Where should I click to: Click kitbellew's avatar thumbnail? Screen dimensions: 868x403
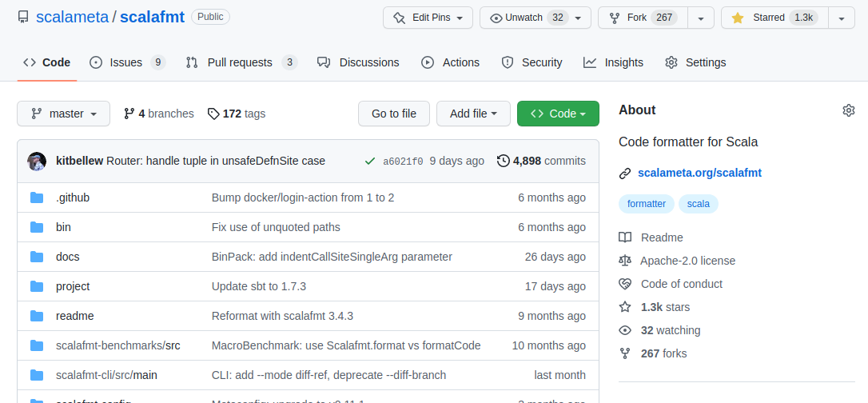(37, 161)
